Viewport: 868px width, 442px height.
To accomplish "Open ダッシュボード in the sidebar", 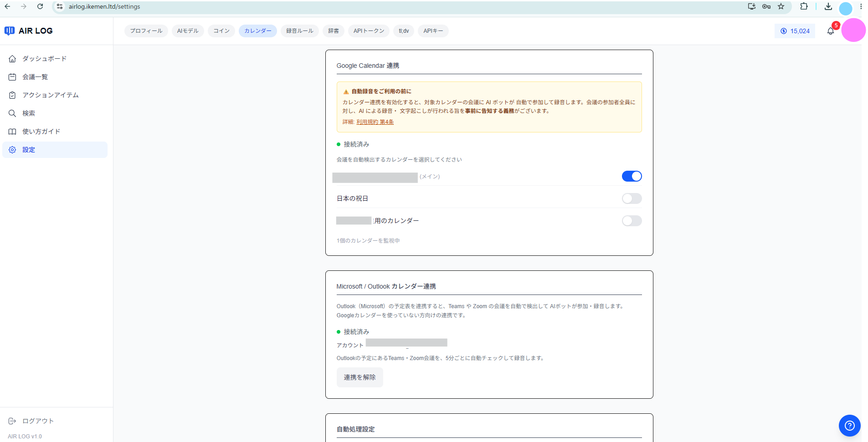I will click(x=55, y=59).
